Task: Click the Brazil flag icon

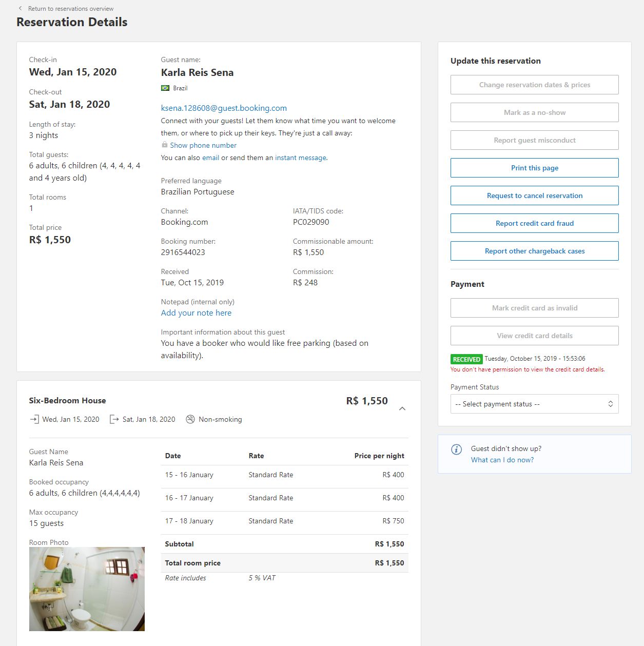Action: pyautogui.click(x=165, y=88)
